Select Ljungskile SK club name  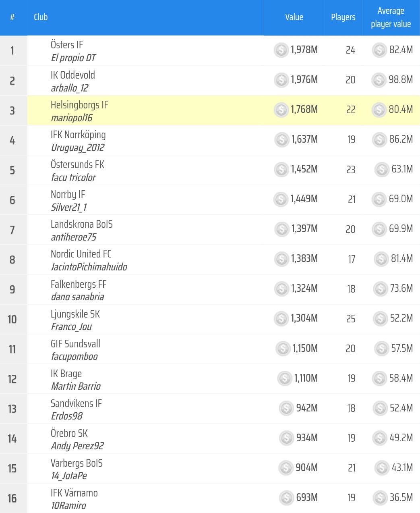pos(75,314)
